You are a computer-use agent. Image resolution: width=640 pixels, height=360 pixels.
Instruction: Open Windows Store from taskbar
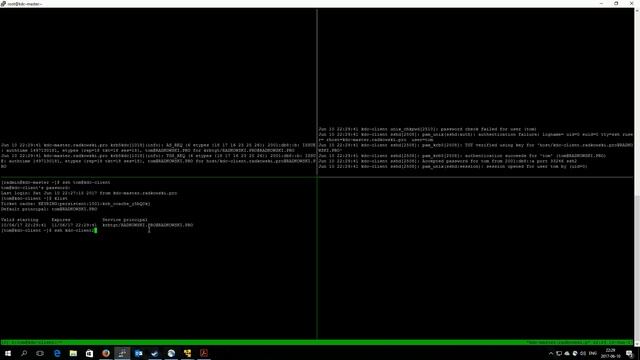coord(89,353)
